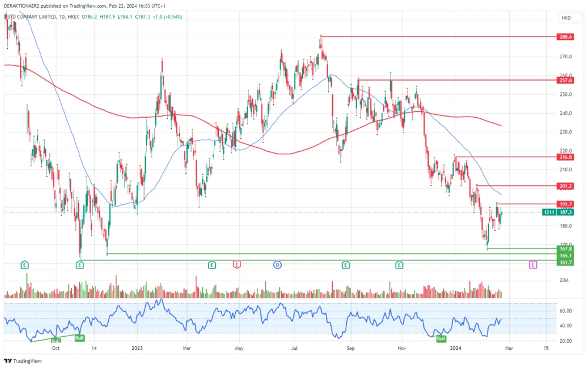The image size is (588, 368).
Task: Open the 1D interval in chart header
Action: (61, 17)
